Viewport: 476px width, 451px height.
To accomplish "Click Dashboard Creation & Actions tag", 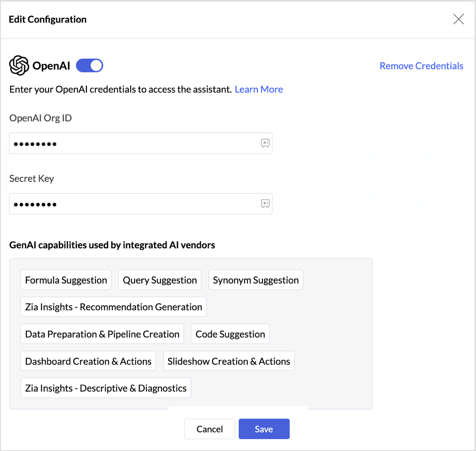I will pos(88,361).
